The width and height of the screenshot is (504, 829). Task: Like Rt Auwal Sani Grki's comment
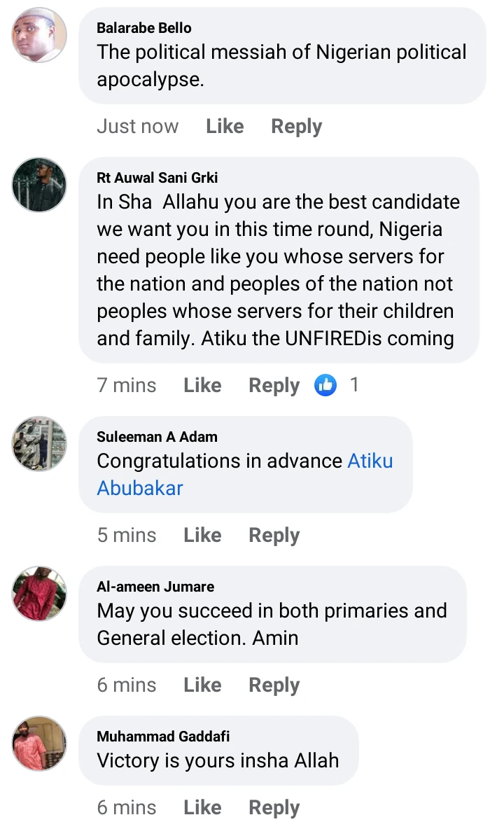tap(202, 385)
